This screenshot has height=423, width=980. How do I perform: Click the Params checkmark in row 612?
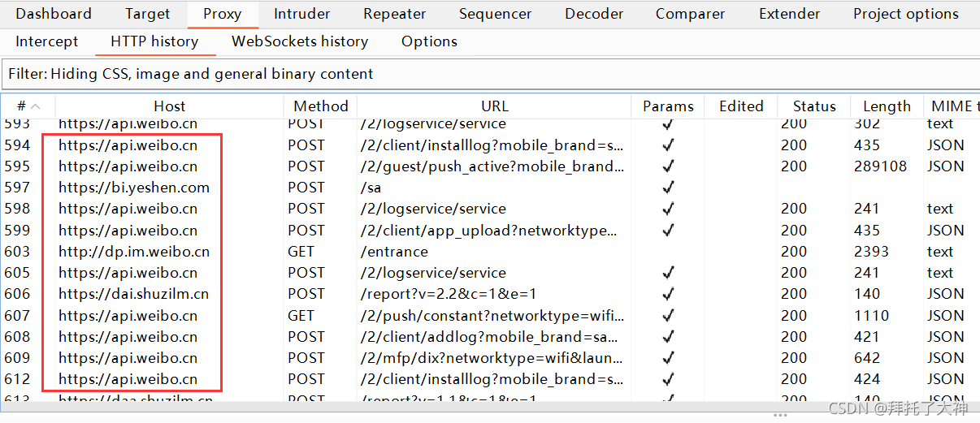click(668, 379)
